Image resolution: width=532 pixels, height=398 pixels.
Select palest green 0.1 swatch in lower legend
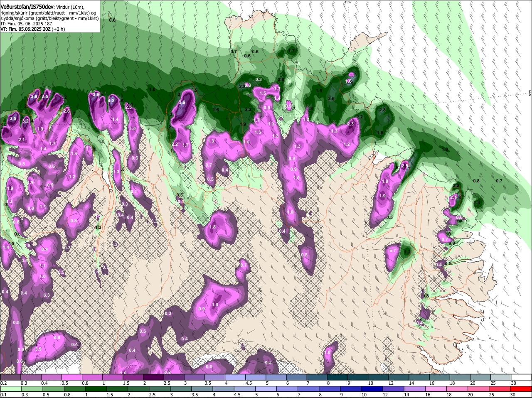[10, 389]
